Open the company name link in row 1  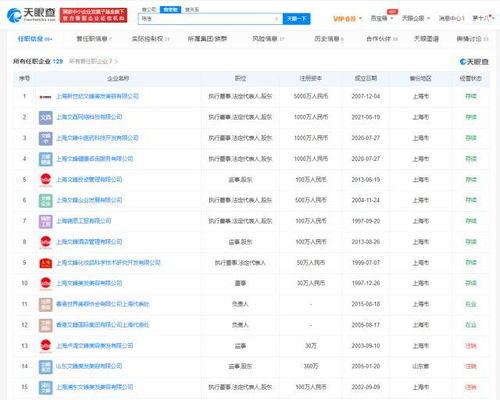[x=97, y=96]
